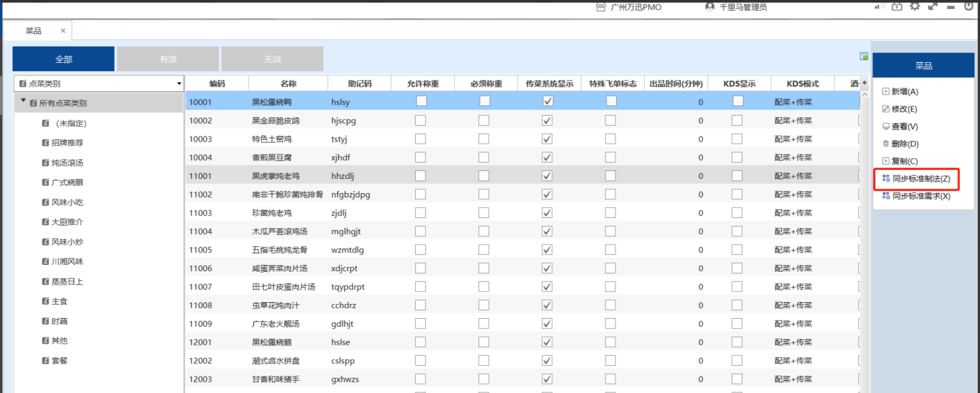The height and width of the screenshot is (393, 980).
Task: Click the 千里马管理员 user avatar icon
Action: [710, 7]
